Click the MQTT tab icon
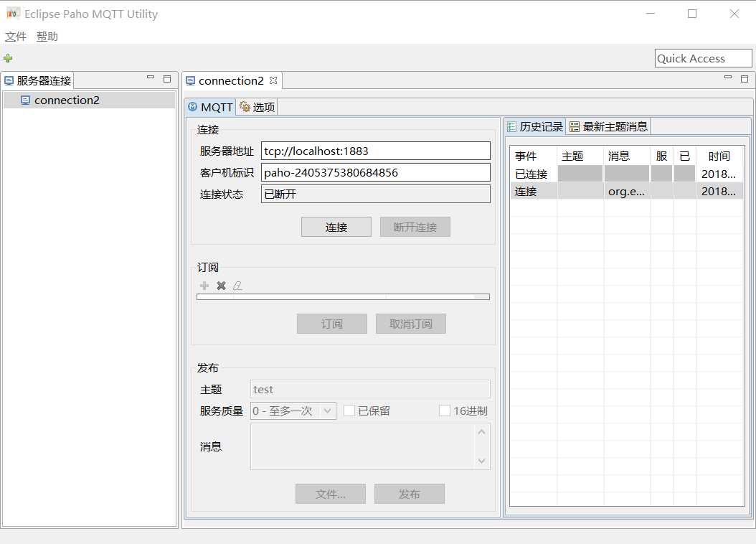 [x=193, y=107]
